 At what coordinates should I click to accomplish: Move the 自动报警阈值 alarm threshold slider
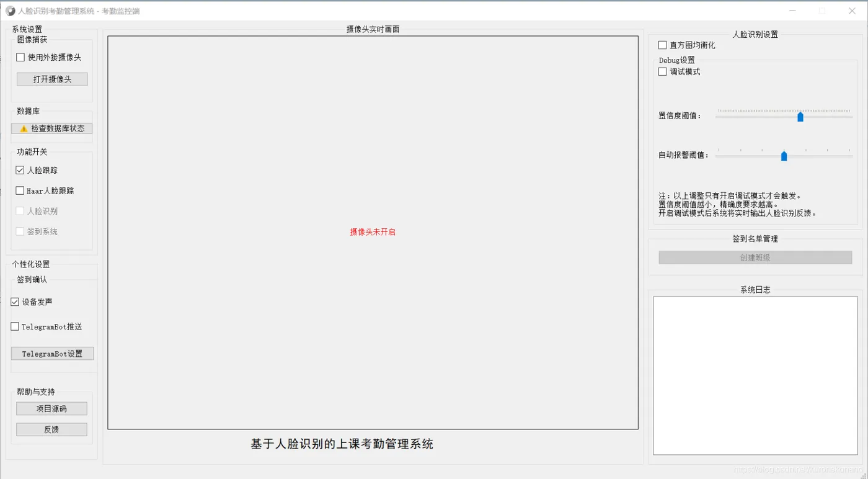(784, 156)
